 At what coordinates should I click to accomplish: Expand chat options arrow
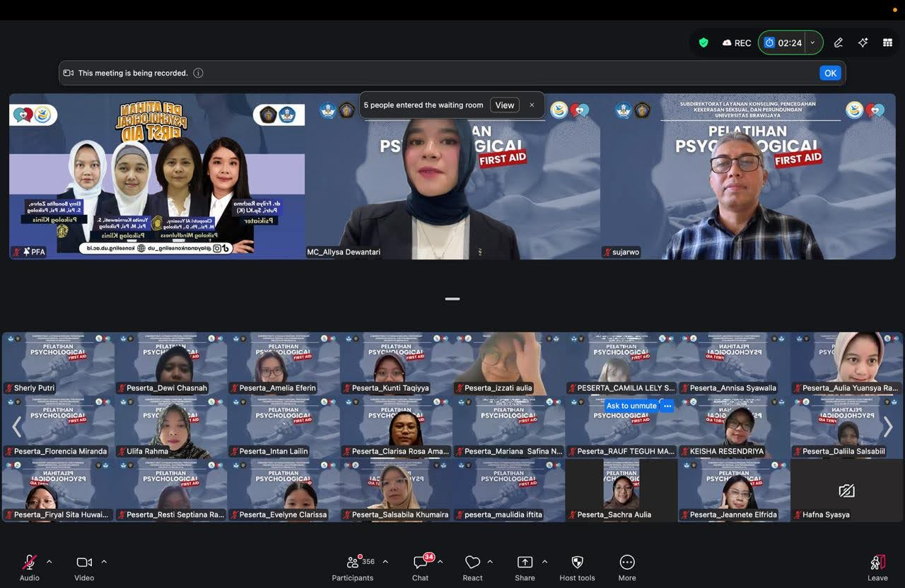(440, 562)
